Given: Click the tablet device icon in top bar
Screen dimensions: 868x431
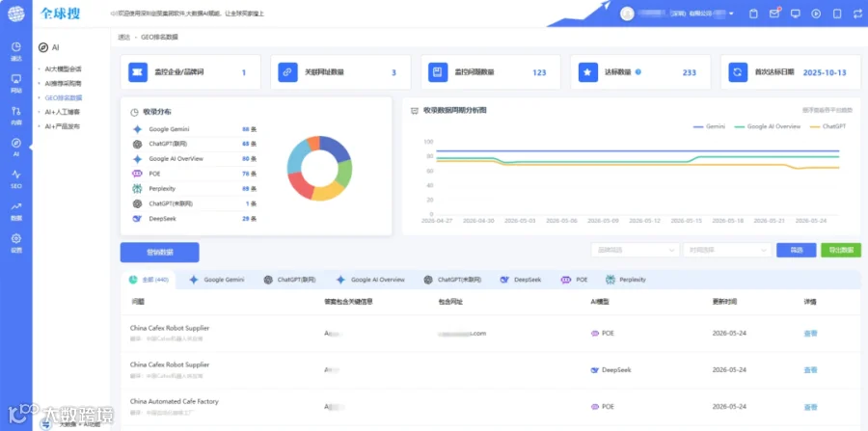Looking at the screenshot, I should pos(837,13).
